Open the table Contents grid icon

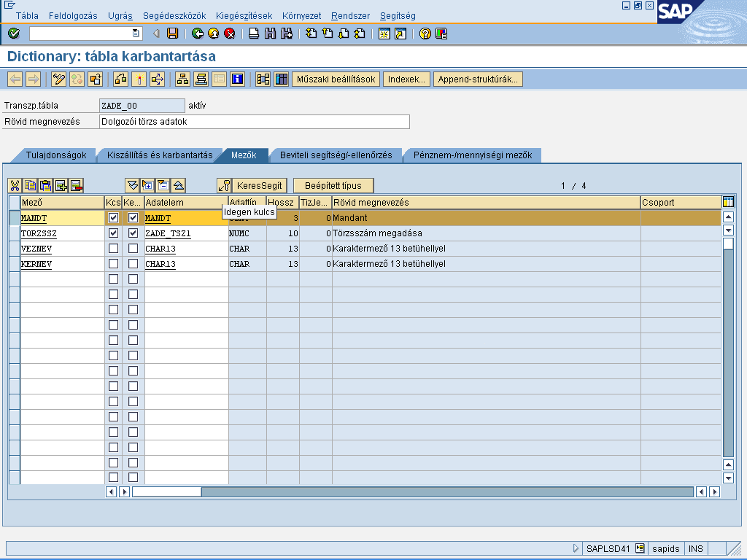click(x=281, y=79)
